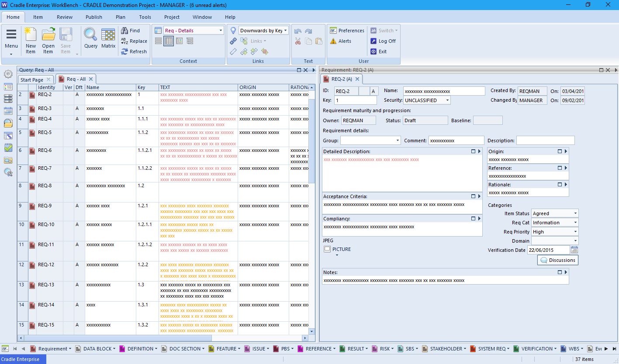Open the Matrix tool
The height and width of the screenshot is (364, 619).
[108, 38]
